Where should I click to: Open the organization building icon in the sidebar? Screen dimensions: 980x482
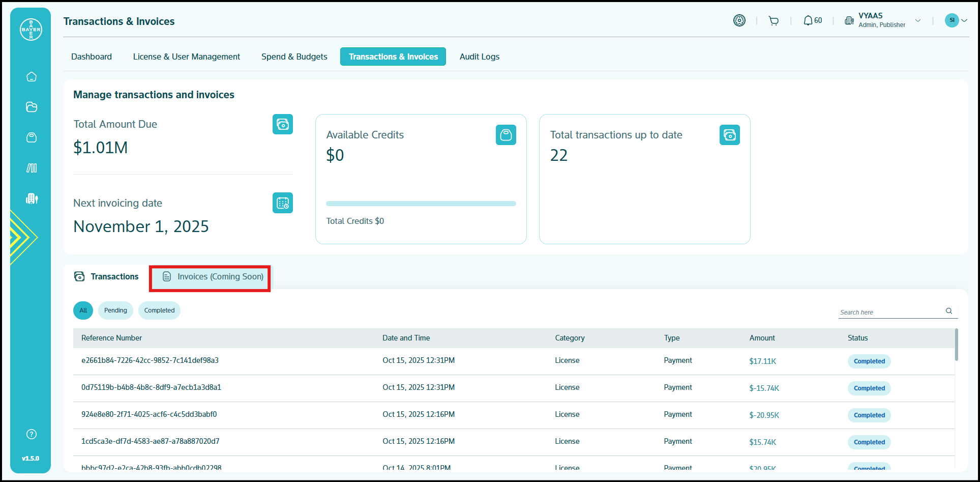pyautogui.click(x=32, y=199)
